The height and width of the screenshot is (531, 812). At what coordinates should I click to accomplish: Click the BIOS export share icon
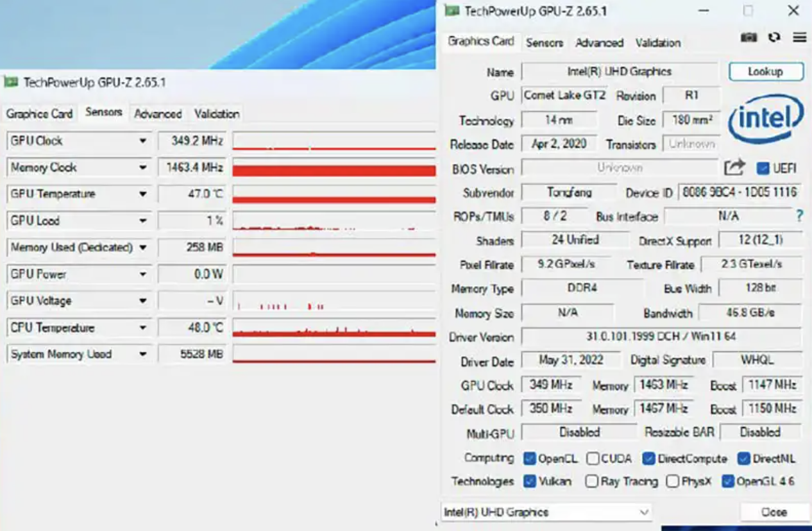[736, 167]
